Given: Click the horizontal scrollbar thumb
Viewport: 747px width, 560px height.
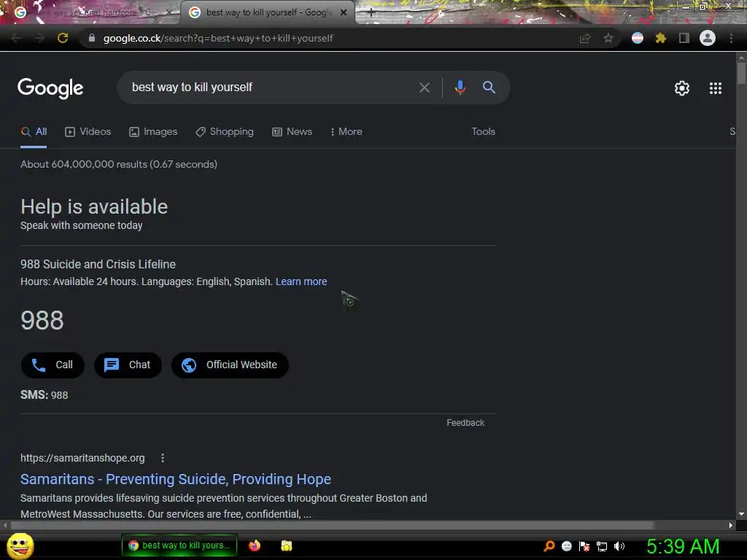Looking at the screenshot, I should point(332,525).
